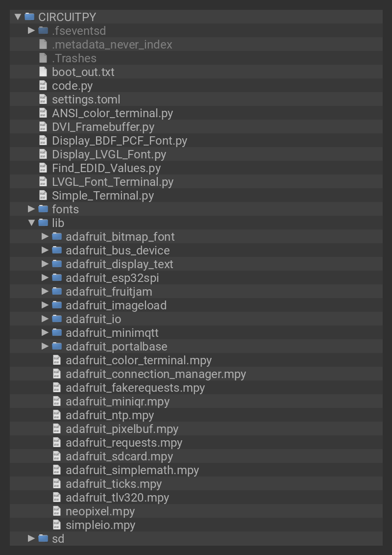Expand the sd folder arrow

click(31, 538)
